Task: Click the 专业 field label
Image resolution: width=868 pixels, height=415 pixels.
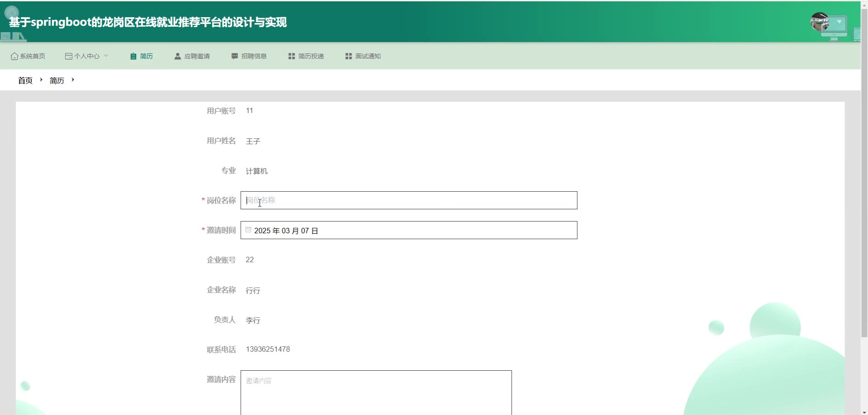Action: point(229,170)
